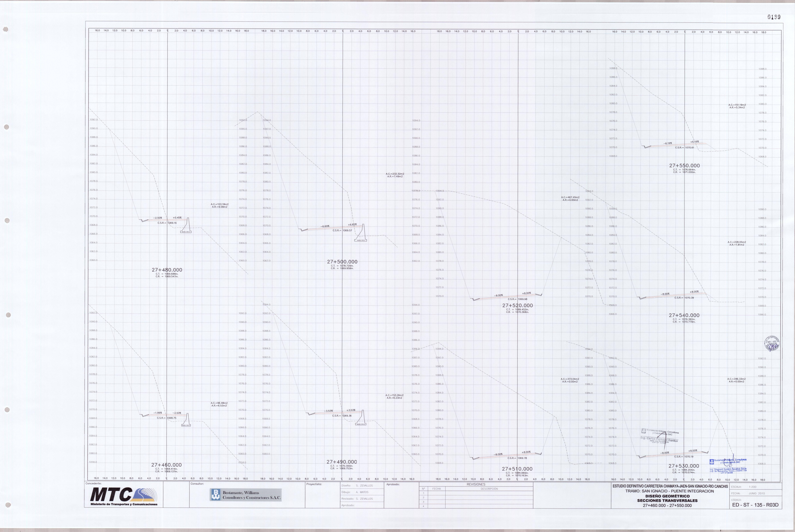
Task: Select the C.S.R.= 1070.39 value
Action: point(684,298)
